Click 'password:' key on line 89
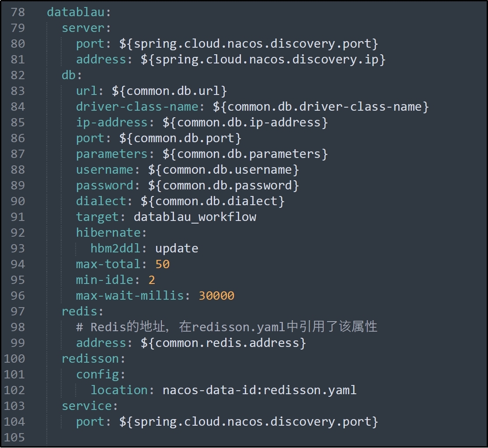The image size is (488, 448). [x=108, y=186]
